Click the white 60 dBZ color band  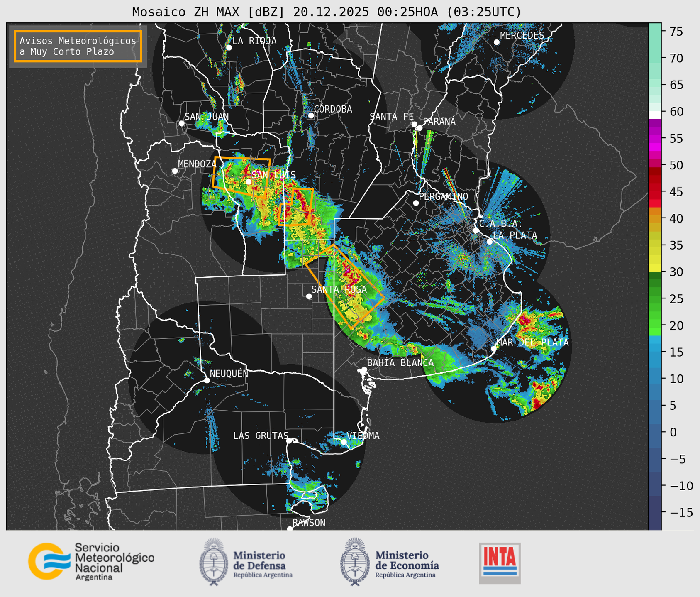(655, 115)
